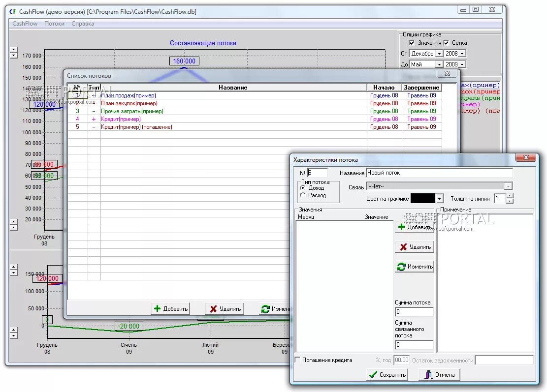The image size is (547, 392).
Task: Open the Потоки menu
Action: [x=55, y=24]
